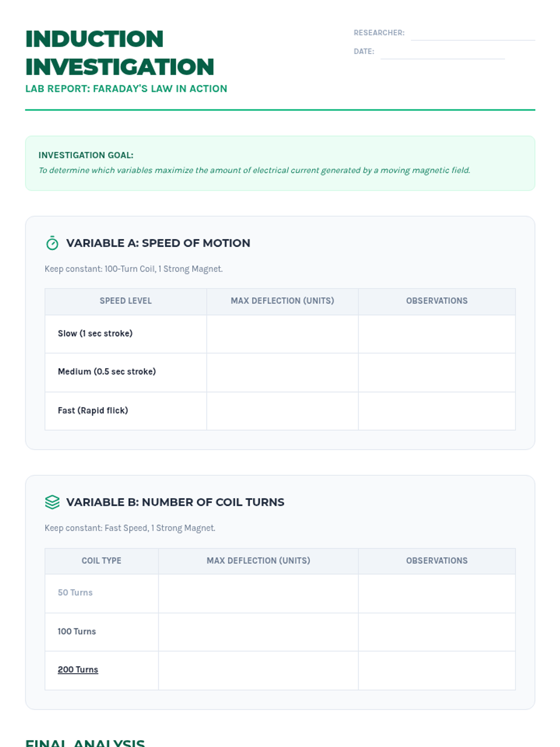Click Max Deflection cell for 50 Turns

(259, 593)
